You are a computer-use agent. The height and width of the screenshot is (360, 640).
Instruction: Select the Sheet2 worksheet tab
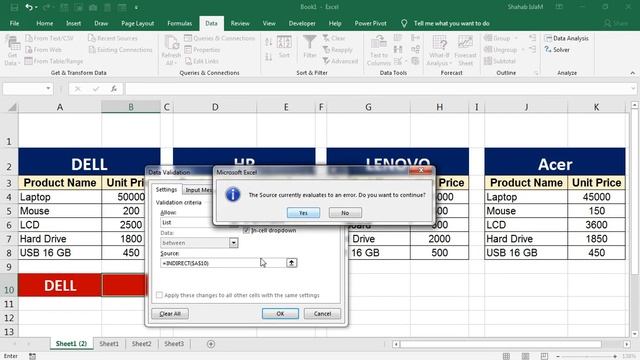pyautogui.click(x=141, y=344)
